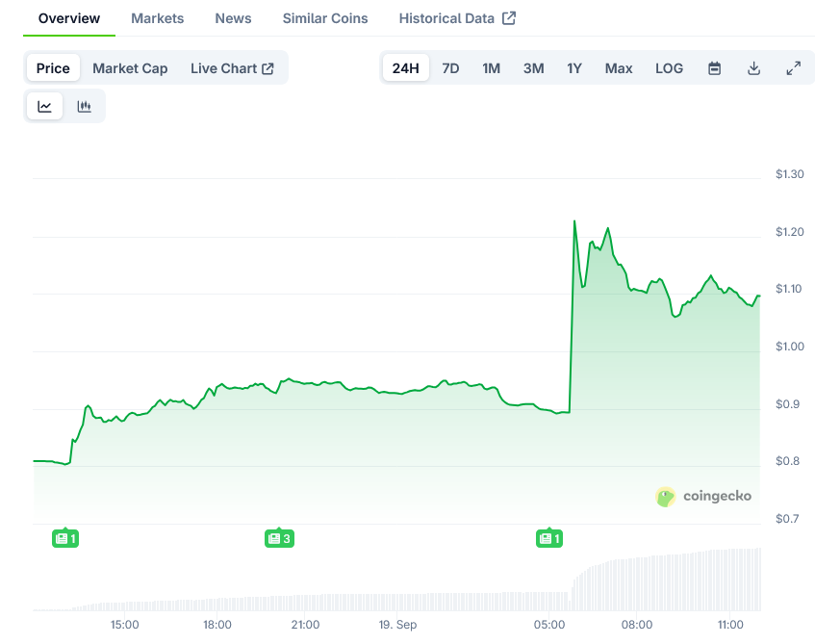Select the 1Y timeframe option

(x=573, y=67)
